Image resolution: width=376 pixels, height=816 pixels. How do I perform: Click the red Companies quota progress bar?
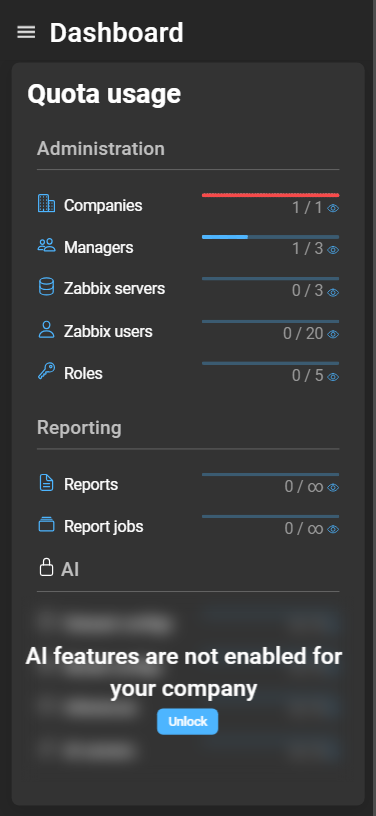pyautogui.click(x=270, y=195)
